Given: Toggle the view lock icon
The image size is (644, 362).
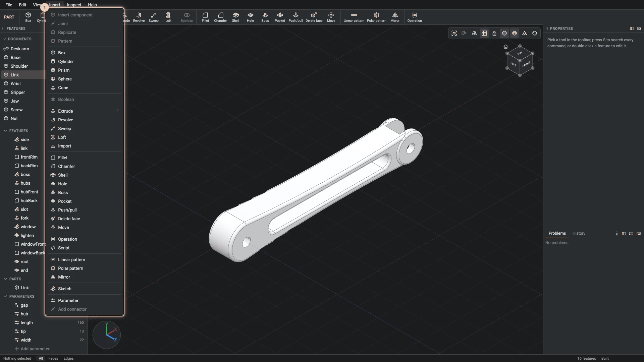Looking at the screenshot, I should click(x=494, y=33).
